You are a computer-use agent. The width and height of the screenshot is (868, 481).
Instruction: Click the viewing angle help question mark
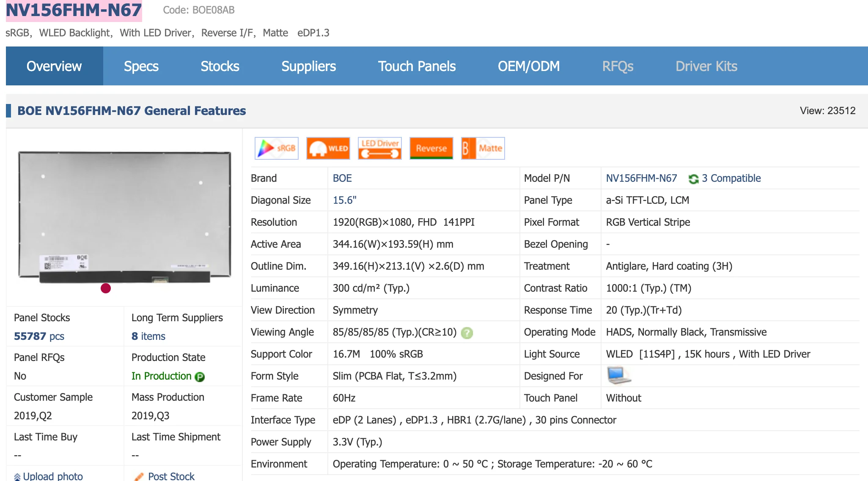[467, 333]
